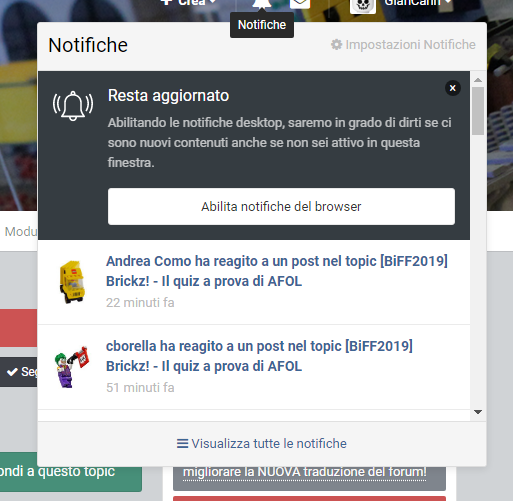The image size is (513, 501).
Task: Click the notification list scroll up arrow
Action: [478, 80]
